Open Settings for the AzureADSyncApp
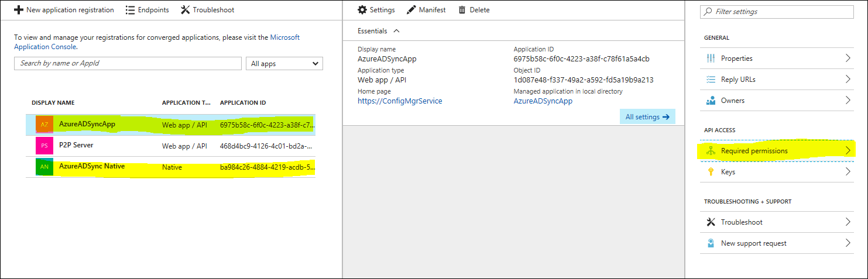 pyautogui.click(x=376, y=10)
